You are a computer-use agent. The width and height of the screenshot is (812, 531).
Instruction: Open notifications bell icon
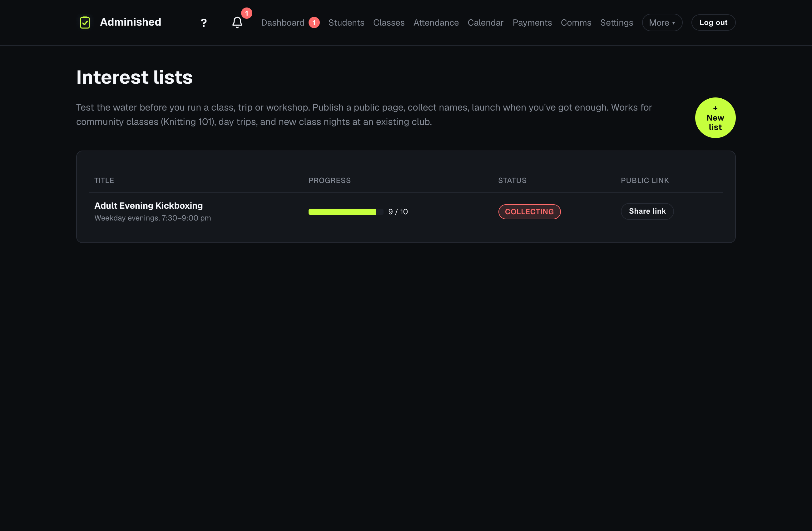click(x=237, y=22)
